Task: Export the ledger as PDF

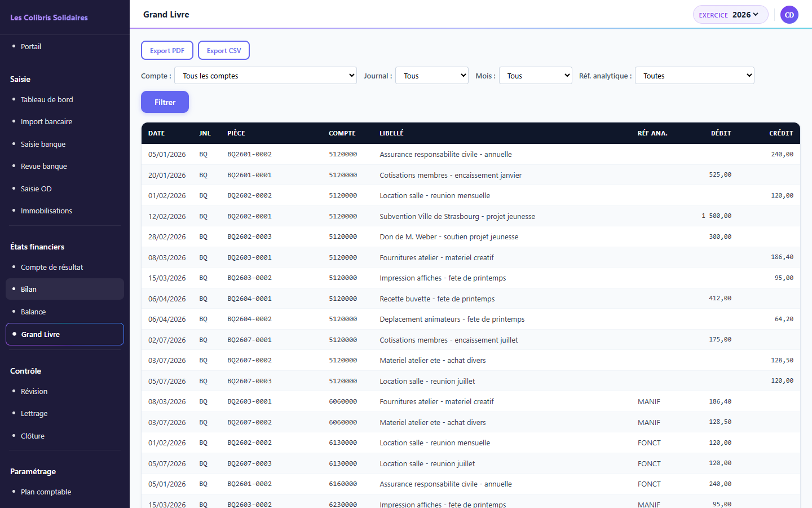Action: (167, 50)
